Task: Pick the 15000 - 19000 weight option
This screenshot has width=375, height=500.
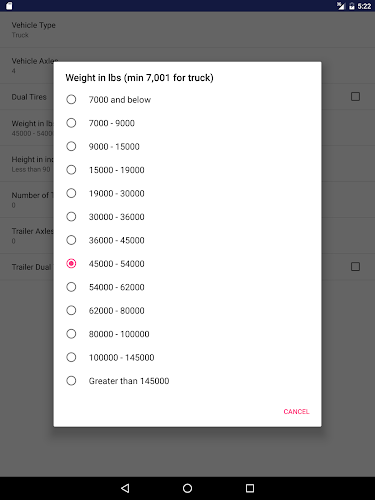Action: (x=187, y=170)
